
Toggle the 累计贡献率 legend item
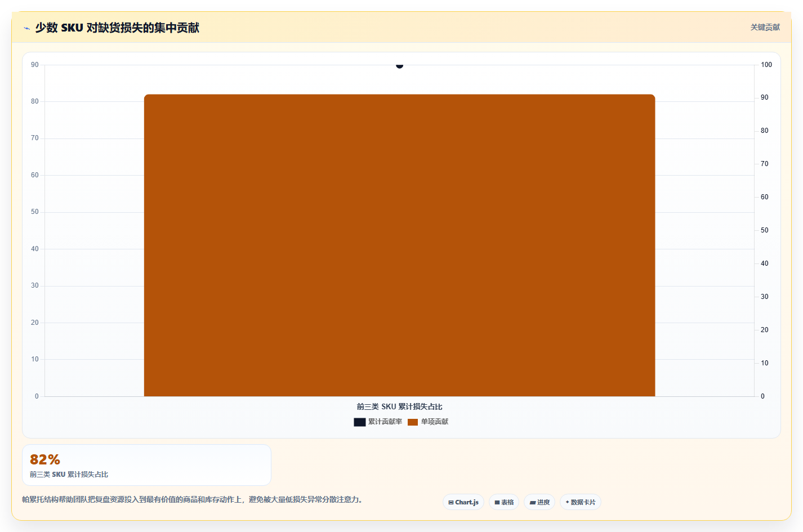[378, 422]
